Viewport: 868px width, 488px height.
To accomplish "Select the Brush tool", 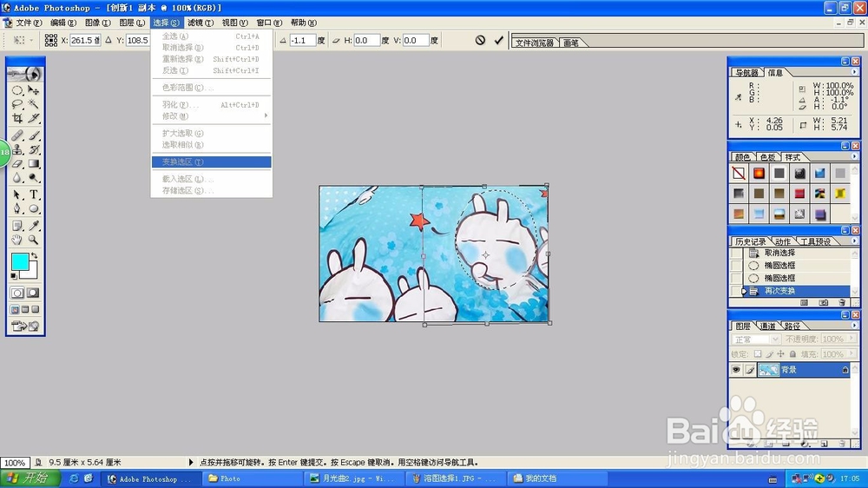I will coord(34,135).
